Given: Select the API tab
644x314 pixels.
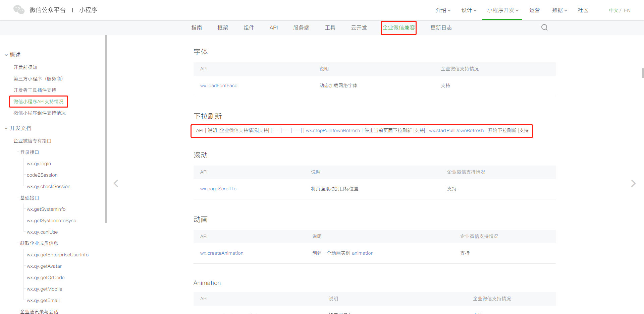Looking at the screenshot, I should [274, 27].
